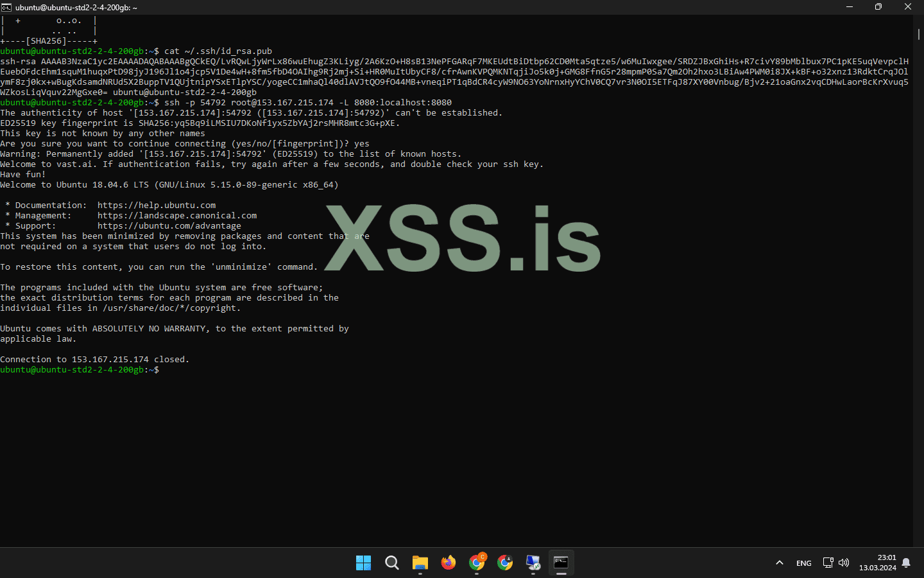The width and height of the screenshot is (924, 578).
Task: Click 'Are you sure you want to continue connecting' line
Action: (185, 144)
